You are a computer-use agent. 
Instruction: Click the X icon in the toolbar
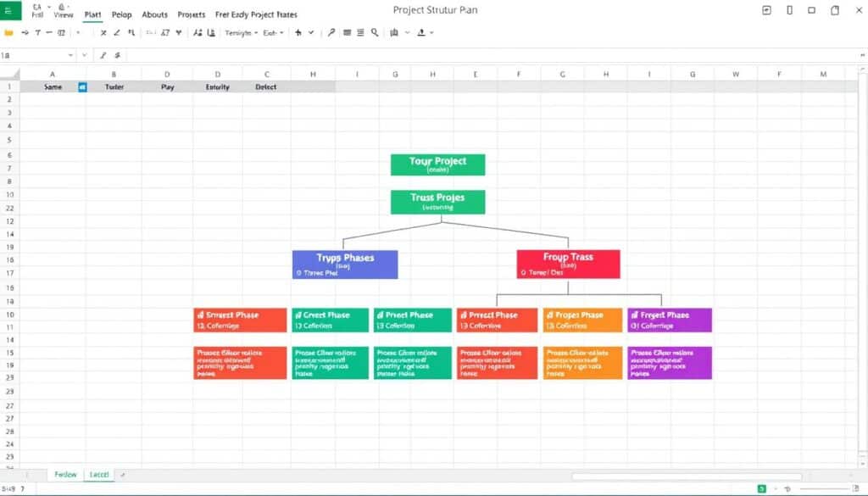(x=103, y=33)
